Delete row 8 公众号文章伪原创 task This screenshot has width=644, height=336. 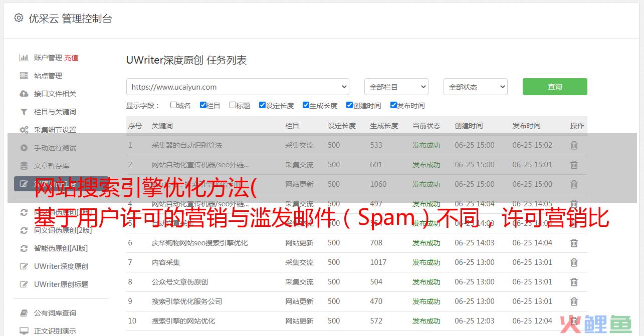pyautogui.click(x=574, y=282)
